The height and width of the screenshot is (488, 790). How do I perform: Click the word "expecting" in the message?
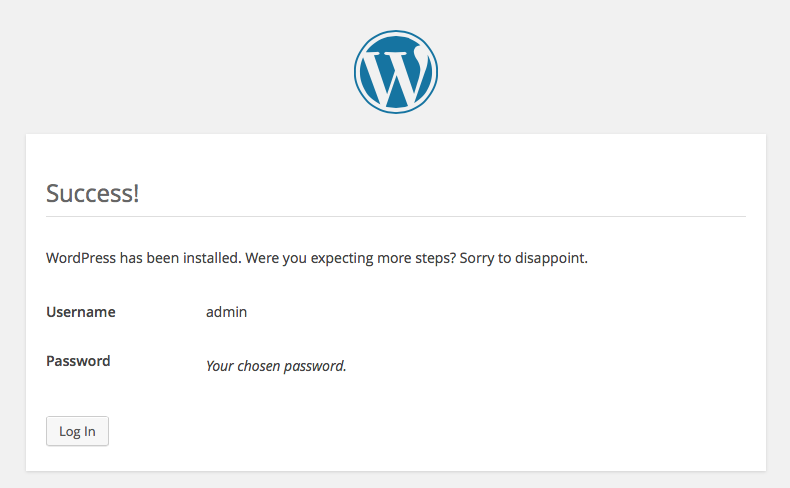click(x=342, y=258)
